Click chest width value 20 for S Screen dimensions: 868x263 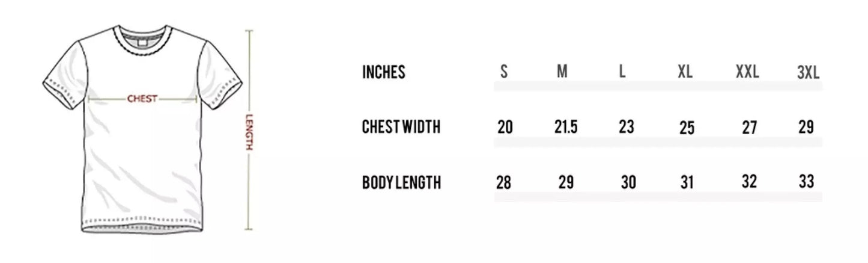coord(505,128)
